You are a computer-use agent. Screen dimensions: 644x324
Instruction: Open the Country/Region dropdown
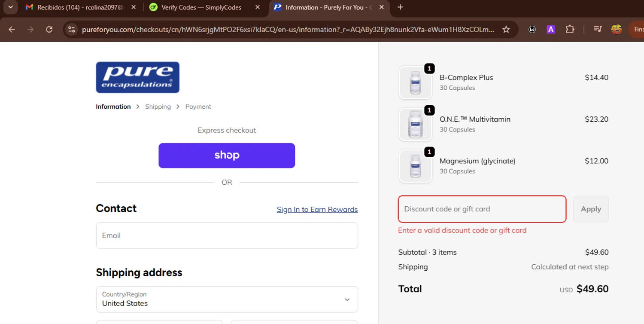(227, 299)
